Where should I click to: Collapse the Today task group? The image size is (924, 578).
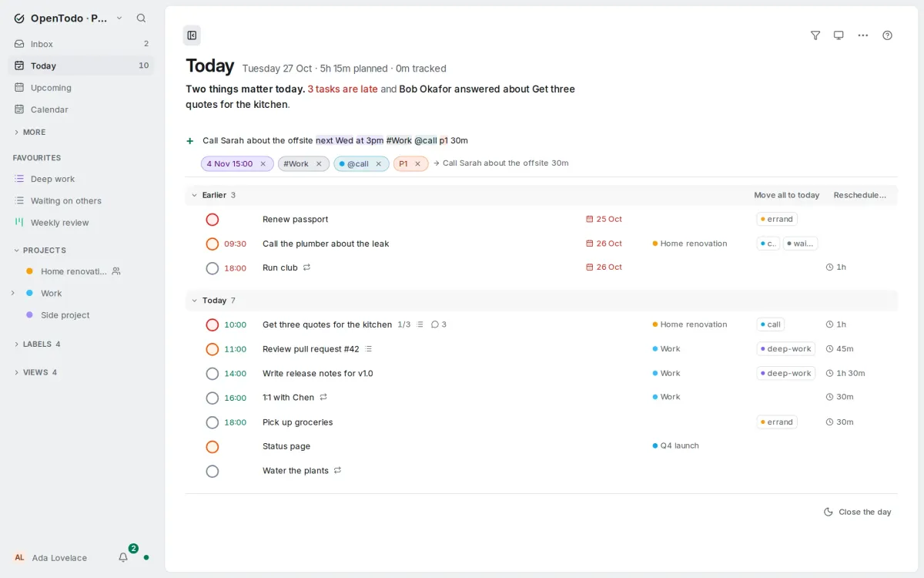(195, 301)
